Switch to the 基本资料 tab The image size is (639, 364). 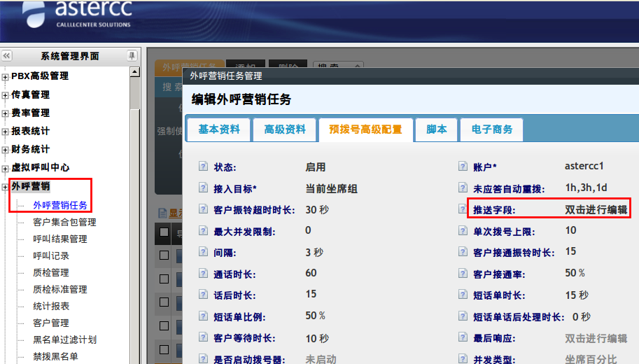[219, 129]
